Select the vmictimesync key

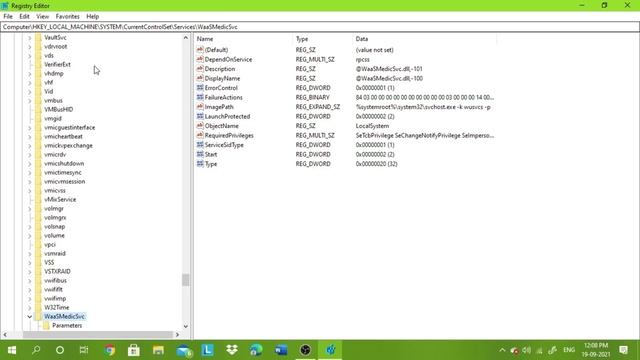63,172
